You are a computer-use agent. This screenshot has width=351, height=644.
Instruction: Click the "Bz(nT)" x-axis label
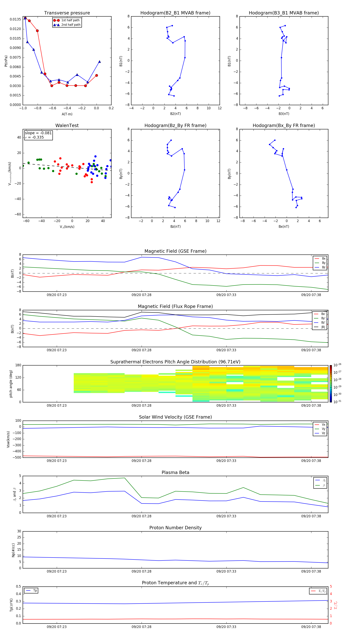175,227
